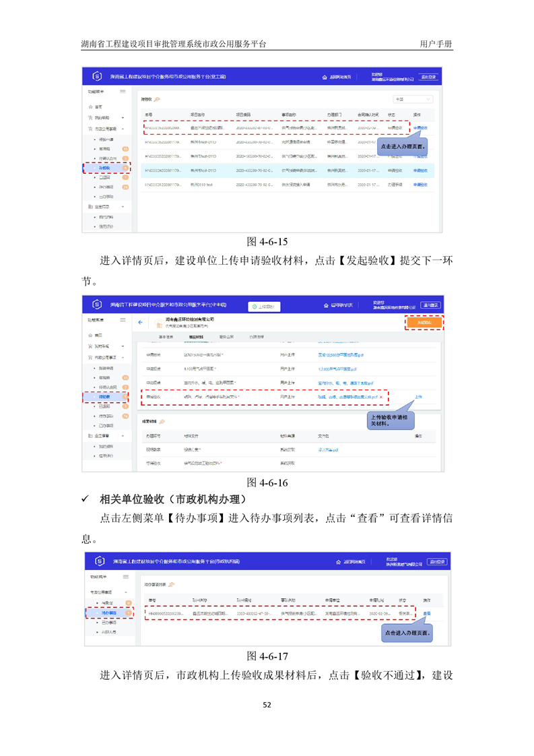The height and width of the screenshot is (756, 534).
Task: Click the company building icon beside 湖南鑫远环境检测有限公司
Action: pyautogui.click(x=158, y=323)
